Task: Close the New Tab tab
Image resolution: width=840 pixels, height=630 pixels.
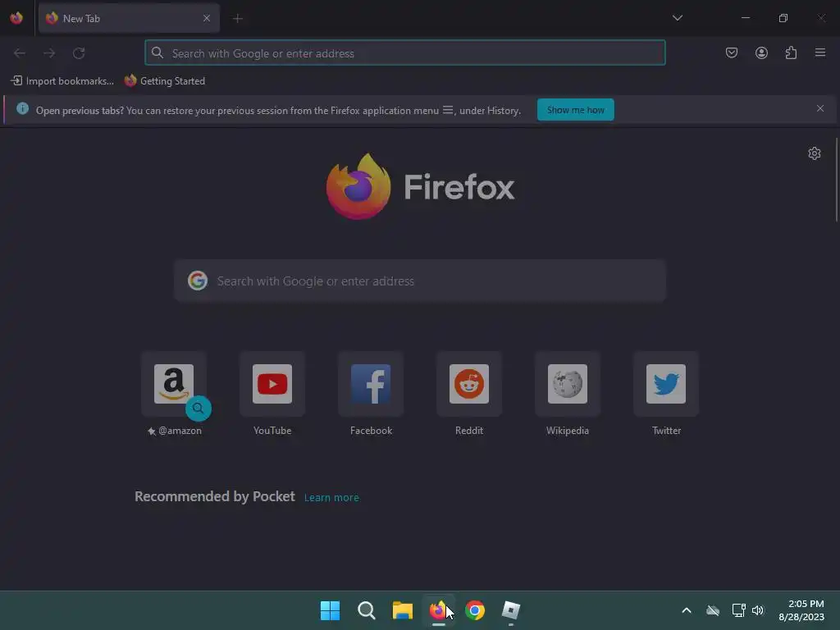Action: (207, 18)
